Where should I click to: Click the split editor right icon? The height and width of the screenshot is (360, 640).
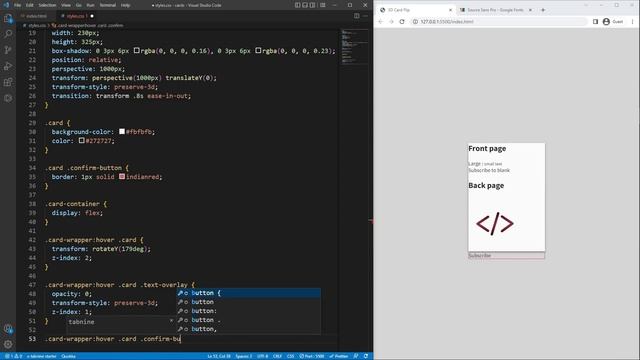[357, 16]
